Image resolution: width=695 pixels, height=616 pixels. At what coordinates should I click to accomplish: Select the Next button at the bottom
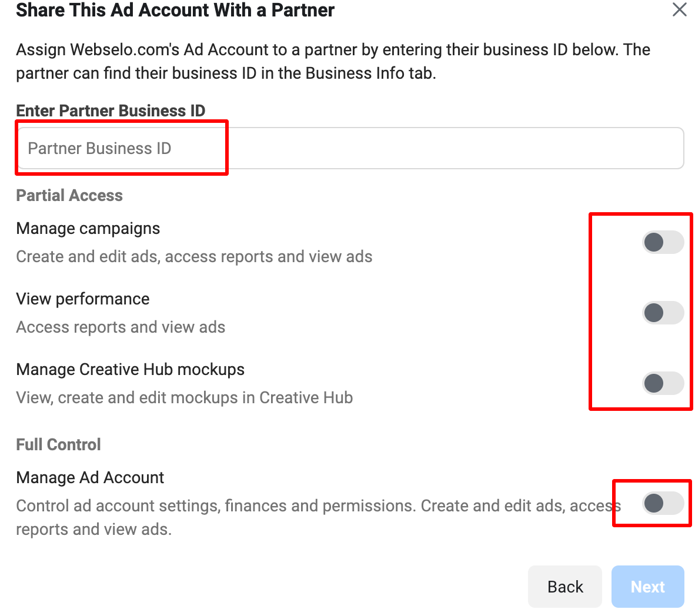pyautogui.click(x=647, y=586)
